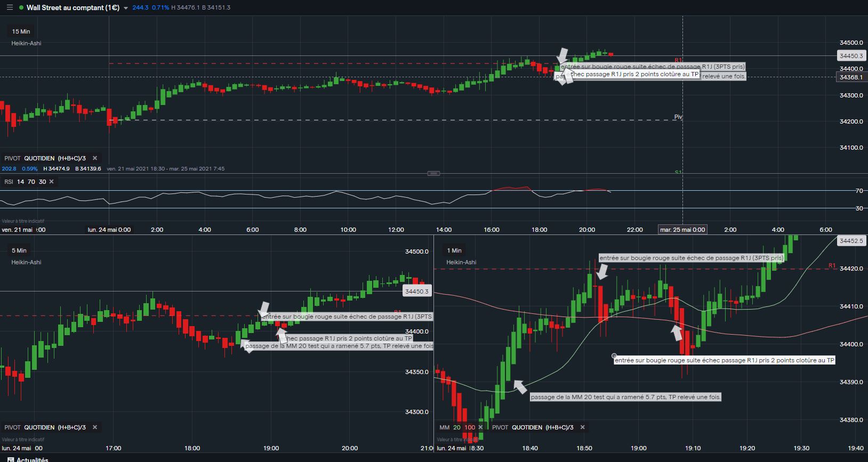Remove the MM 20 100 indicator

click(480, 427)
